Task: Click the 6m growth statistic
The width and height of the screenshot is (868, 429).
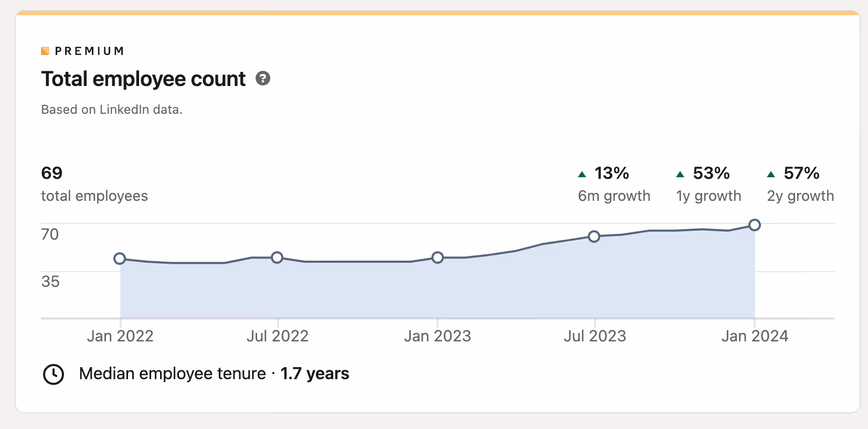Action: coord(614,196)
